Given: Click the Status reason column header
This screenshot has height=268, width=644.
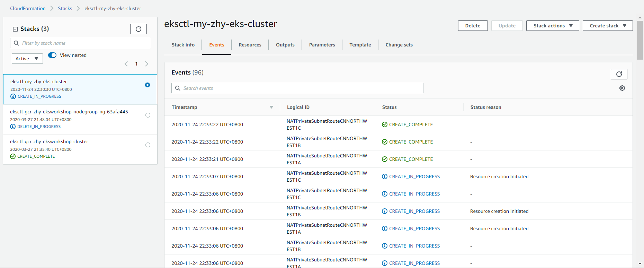Looking at the screenshot, I should (x=486, y=107).
